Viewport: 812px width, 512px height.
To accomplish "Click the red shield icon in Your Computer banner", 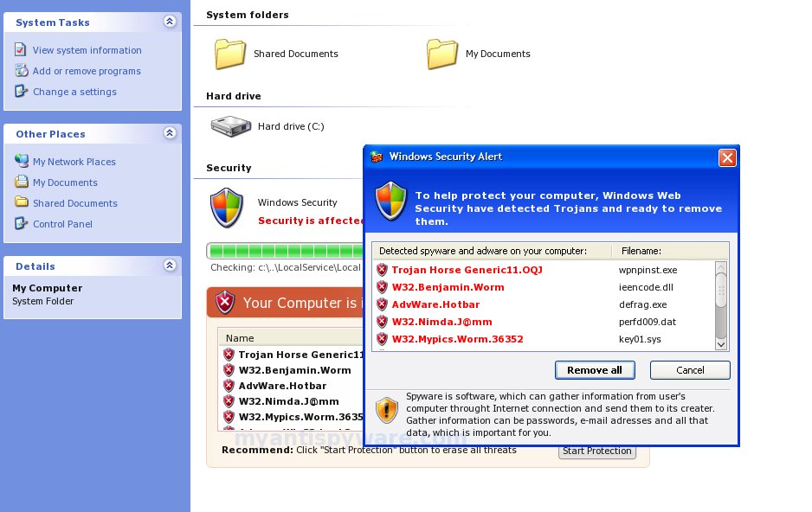I will click(x=225, y=303).
